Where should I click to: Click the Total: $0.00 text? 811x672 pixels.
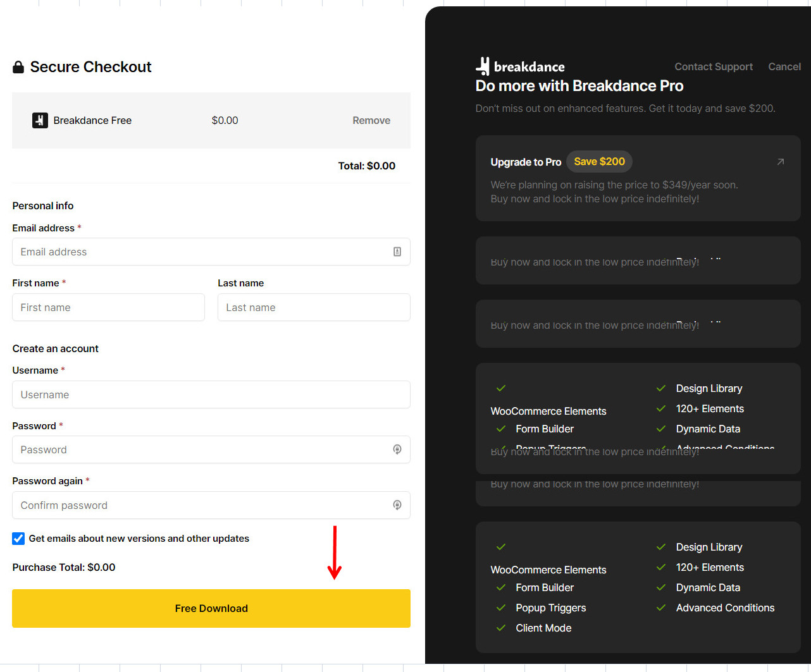click(367, 166)
